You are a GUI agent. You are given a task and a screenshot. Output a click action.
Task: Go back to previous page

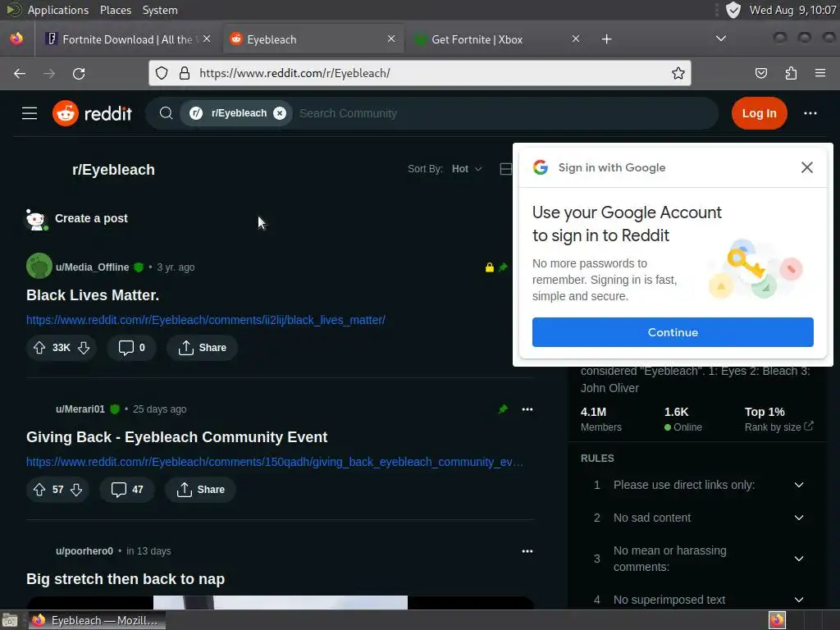click(20, 73)
